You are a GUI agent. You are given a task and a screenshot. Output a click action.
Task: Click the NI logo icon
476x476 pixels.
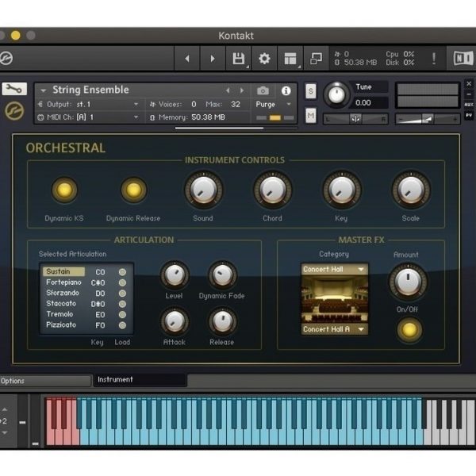(x=463, y=58)
